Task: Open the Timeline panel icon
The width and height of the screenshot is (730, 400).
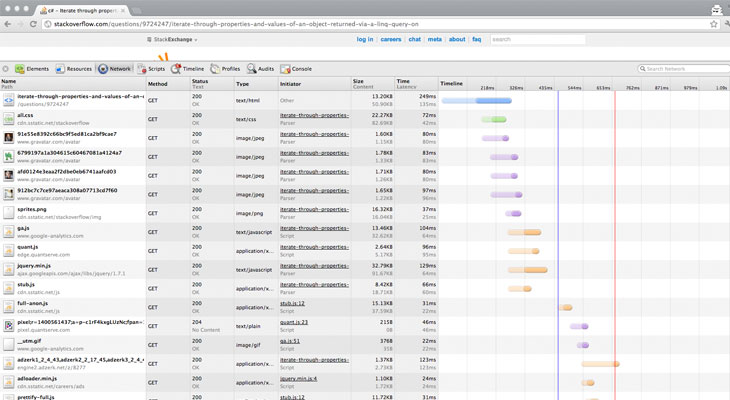Action: click(x=176, y=69)
